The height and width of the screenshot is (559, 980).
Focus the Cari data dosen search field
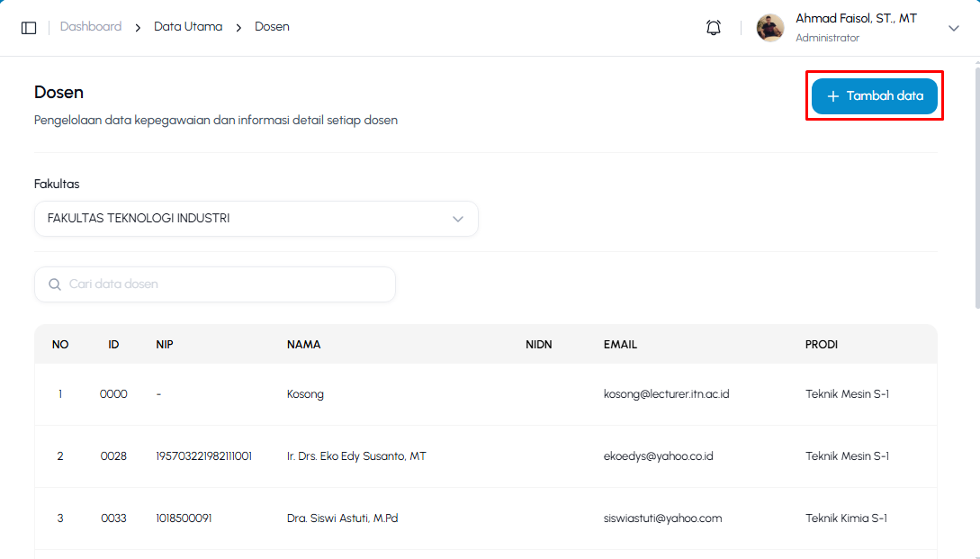point(215,284)
